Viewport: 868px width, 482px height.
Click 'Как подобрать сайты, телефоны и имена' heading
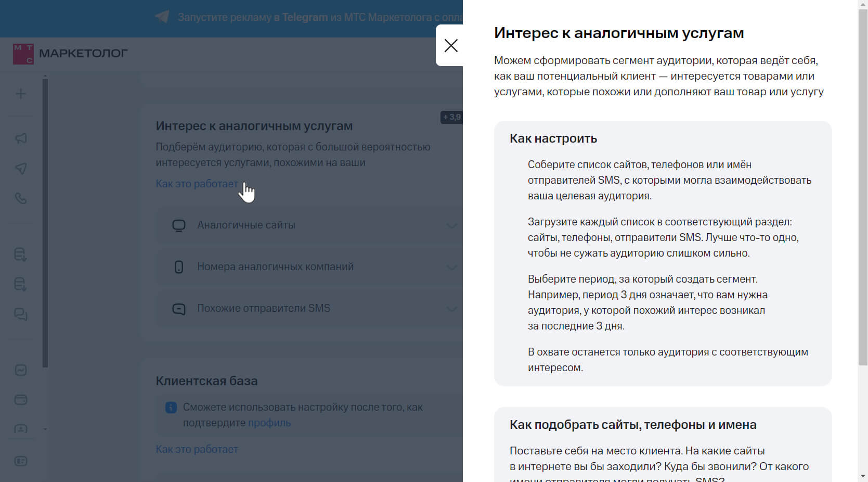(x=633, y=425)
